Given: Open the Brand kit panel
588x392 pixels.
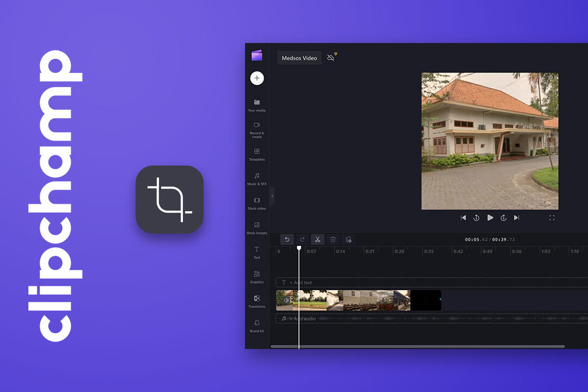Looking at the screenshot, I should pos(256,326).
